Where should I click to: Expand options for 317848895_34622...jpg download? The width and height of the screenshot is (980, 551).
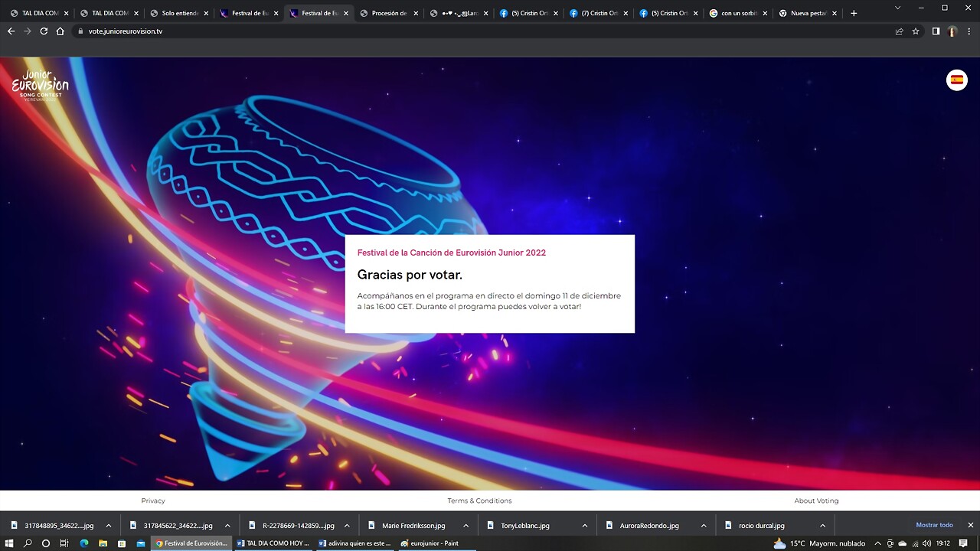point(108,526)
